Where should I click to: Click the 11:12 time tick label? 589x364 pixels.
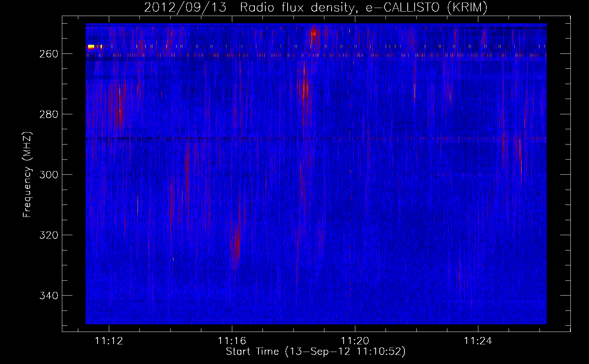click(109, 341)
